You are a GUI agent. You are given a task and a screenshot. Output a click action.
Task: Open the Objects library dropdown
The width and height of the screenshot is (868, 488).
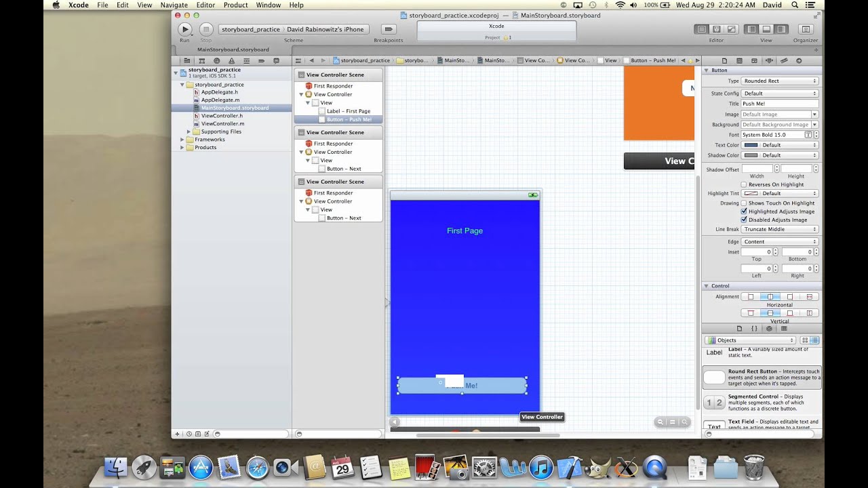(750, 340)
